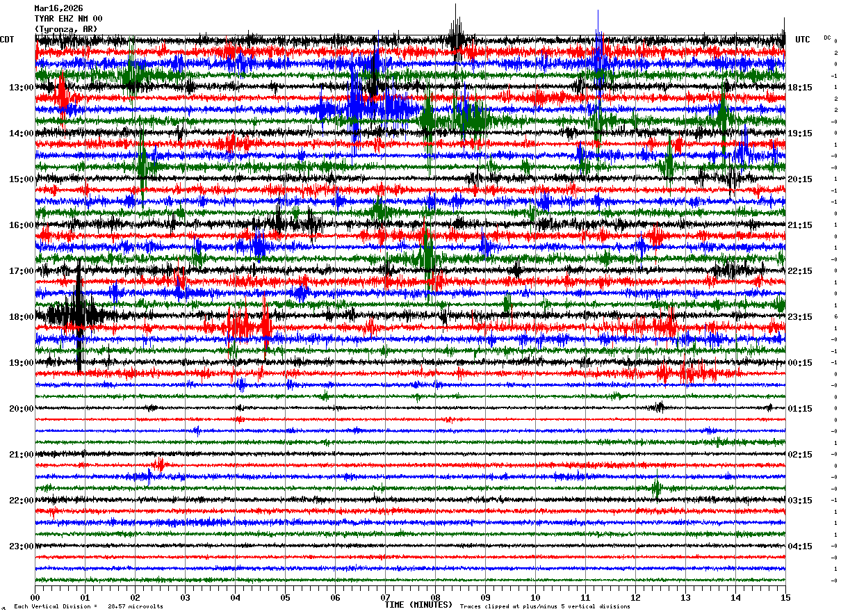This screenshot has height=616, width=841.
Task: Click the 20:15 UTC time label
Action: point(800,179)
